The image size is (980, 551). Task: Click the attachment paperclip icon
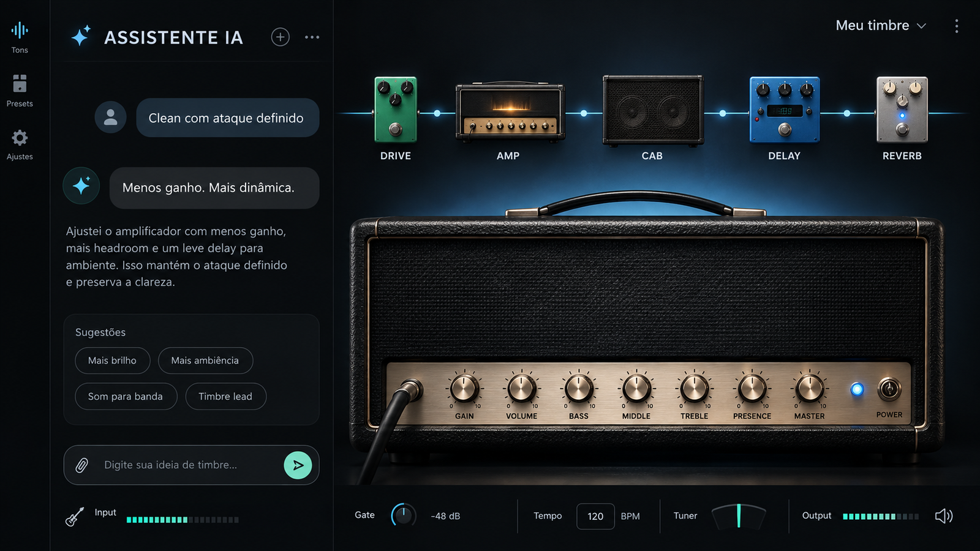(x=81, y=465)
